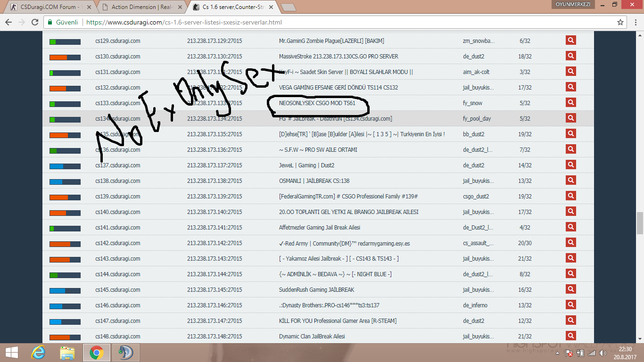Bookmark page with star icon

620,22
